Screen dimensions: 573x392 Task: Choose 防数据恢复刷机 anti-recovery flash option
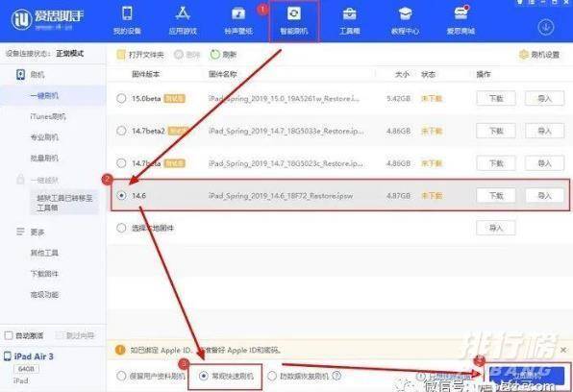pyautogui.click(x=272, y=376)
